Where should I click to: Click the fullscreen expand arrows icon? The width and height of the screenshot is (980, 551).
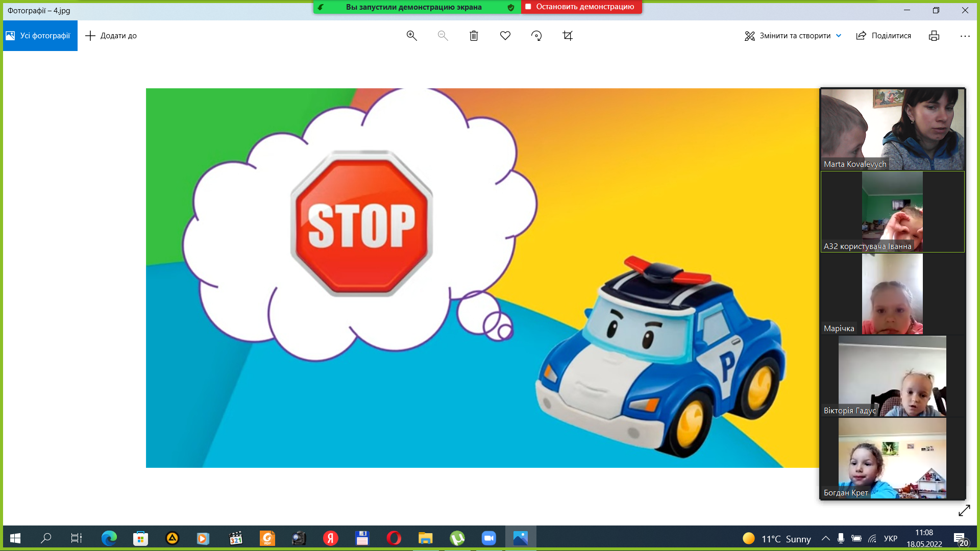964,510
